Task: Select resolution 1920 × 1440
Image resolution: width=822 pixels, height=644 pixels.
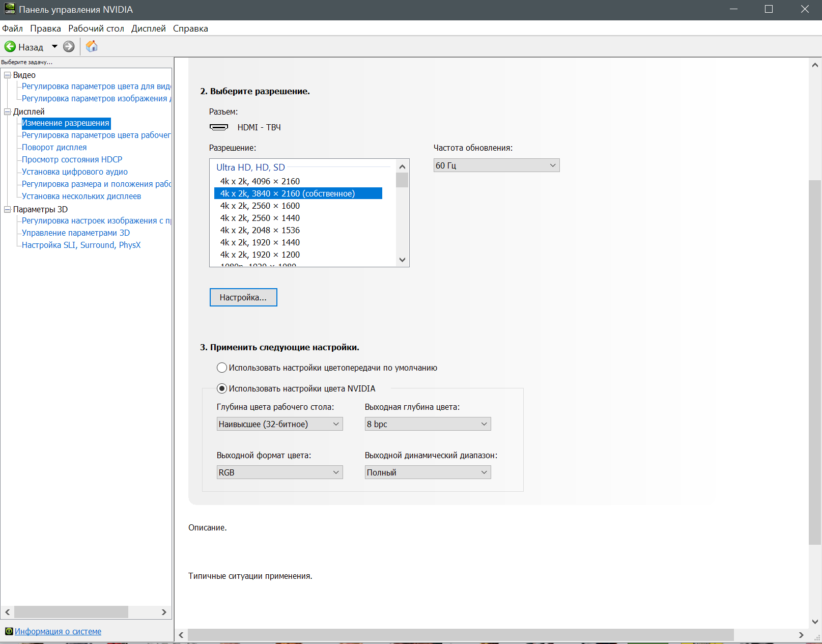Action: pos(298,242)
